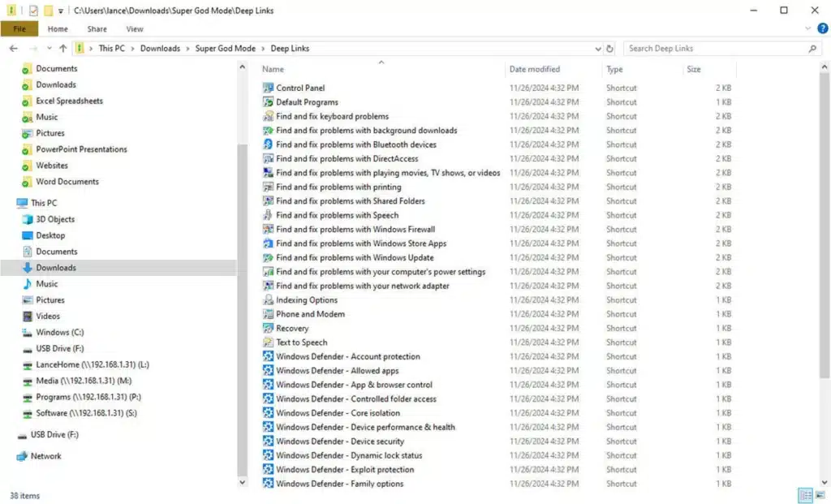Click the Windows Store Apps troubleshooter icon

(268, 243)
